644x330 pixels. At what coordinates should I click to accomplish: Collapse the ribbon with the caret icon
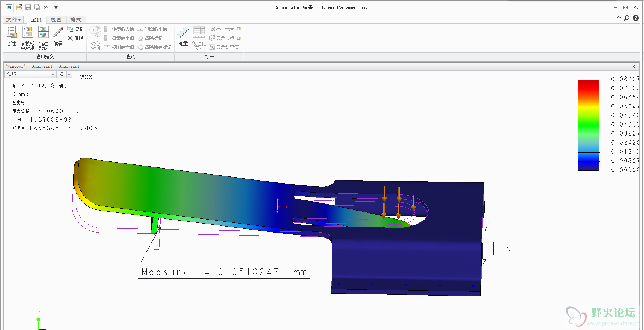tap(619, 18)
